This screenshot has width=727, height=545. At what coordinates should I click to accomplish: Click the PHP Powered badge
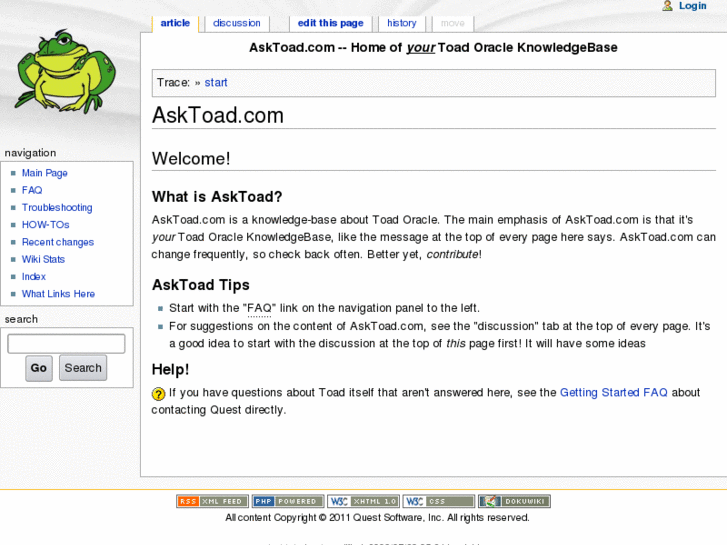[x=287, y=501]
